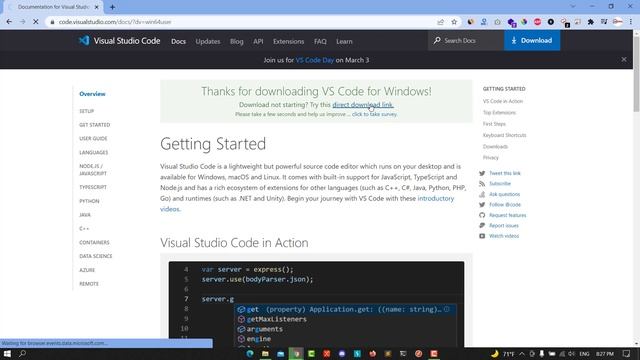Open the Extensions puzzle piece menu
This screenshot has width=640, height=360.
tap(591, 22)
